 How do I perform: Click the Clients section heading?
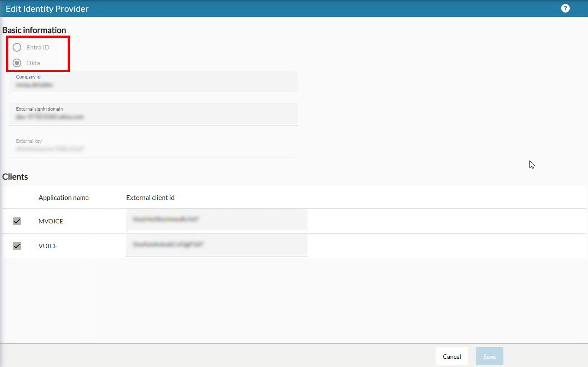pyautogui.click(x=15, y=177)
